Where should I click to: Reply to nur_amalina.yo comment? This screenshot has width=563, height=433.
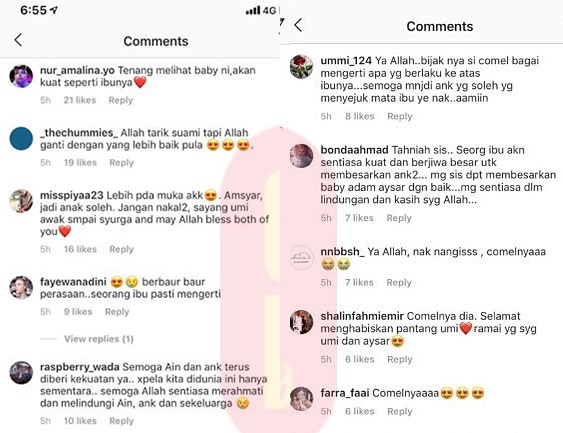[x=121, y=100]
